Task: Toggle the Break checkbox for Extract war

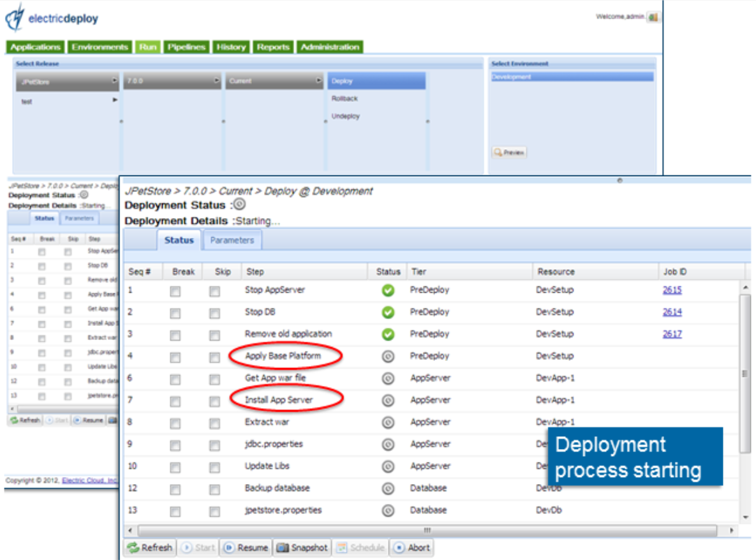Action: click(175, 423)
